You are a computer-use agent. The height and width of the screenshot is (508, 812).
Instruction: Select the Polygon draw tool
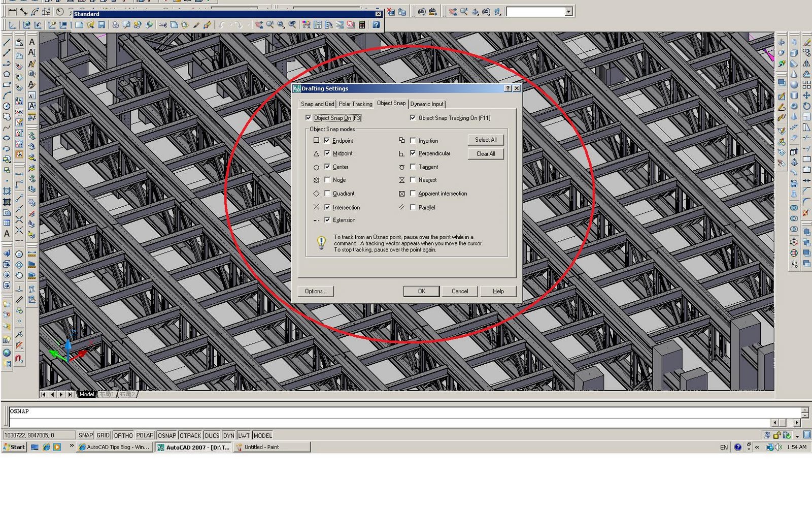[x=7, y=74]
